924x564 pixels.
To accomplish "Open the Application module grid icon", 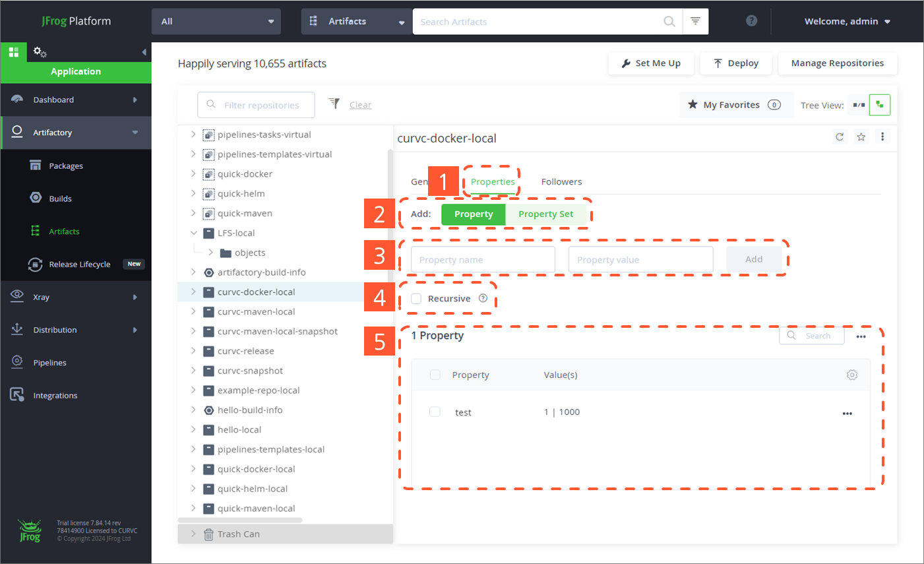I will 13,51.
